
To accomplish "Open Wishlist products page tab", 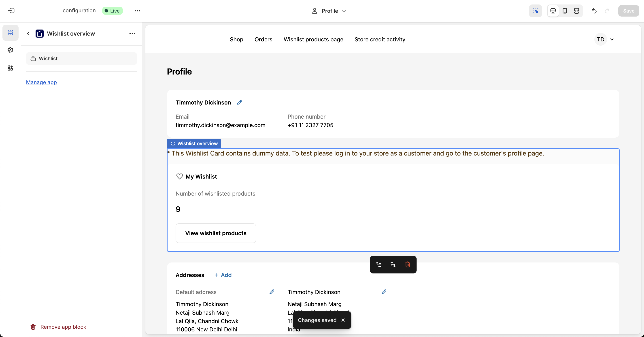I will click(x=313, y=39).
